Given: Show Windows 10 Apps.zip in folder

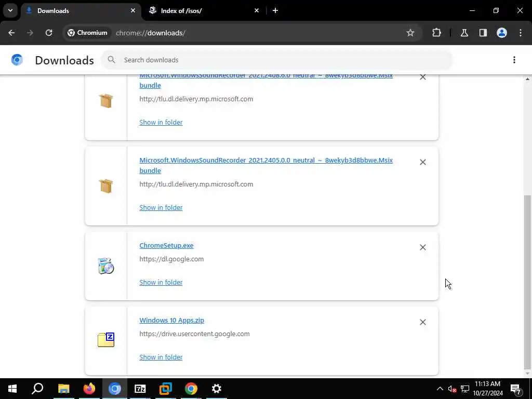Looking at the screenshot, I should point(161,357).
